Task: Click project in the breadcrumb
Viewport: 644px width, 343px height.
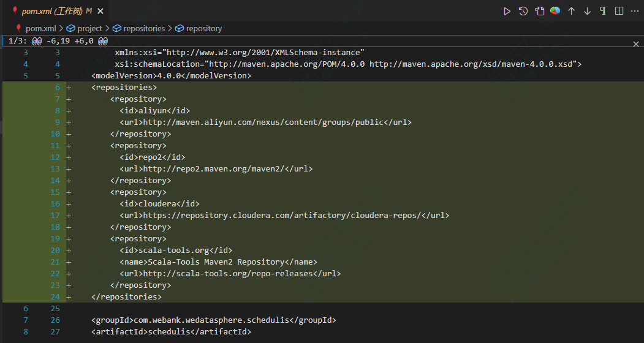Action: 89,28
